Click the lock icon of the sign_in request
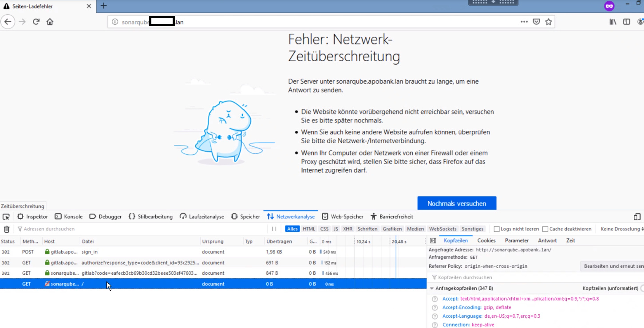The image size is (644, 328). [x=47, y=252]
